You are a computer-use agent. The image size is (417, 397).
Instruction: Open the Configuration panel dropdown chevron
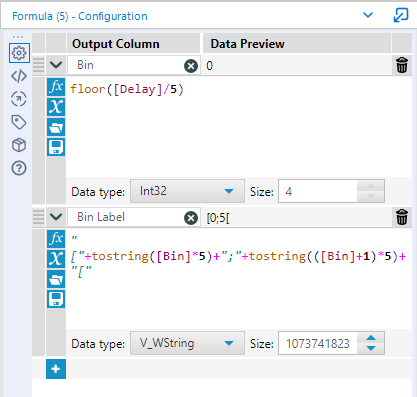coord(368,15)
